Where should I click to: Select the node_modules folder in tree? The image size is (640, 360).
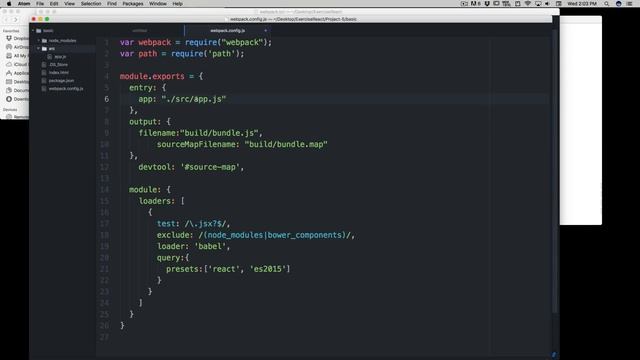[x=62, y=40]
